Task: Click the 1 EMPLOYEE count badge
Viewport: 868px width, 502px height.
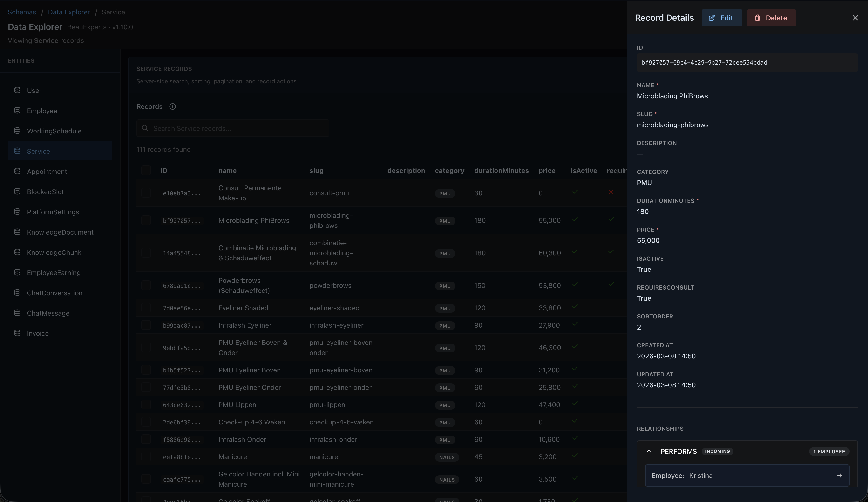Action: [829, 451]
